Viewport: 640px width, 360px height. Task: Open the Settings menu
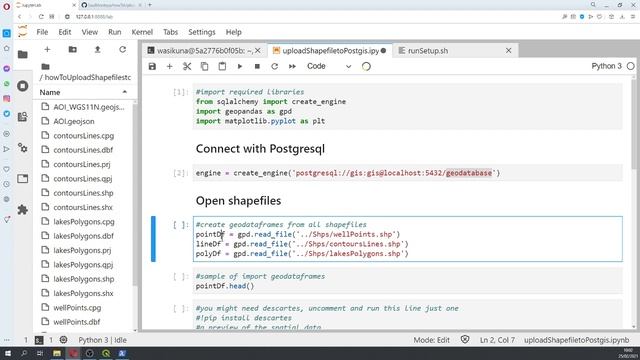click(202, 32)
